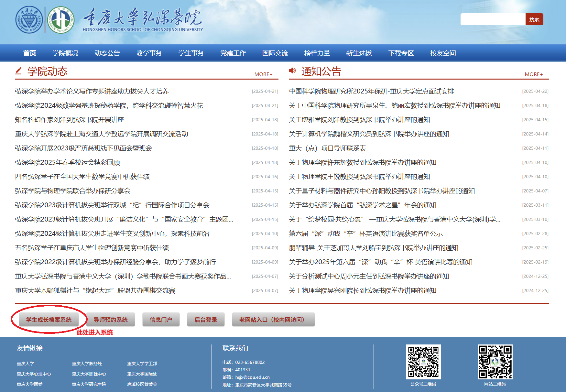The width and height of the screenshot is (566, 392).
Task: Open notice about 首届 弘深学术之星 年会
Action: 363,205
